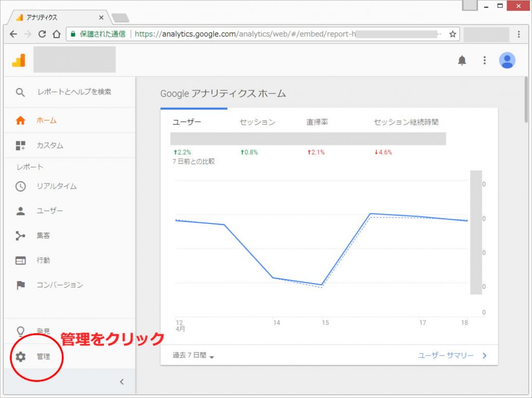Bookmark this page with the star icon
This screenshot has width=532, height=398.
(453, 34)
